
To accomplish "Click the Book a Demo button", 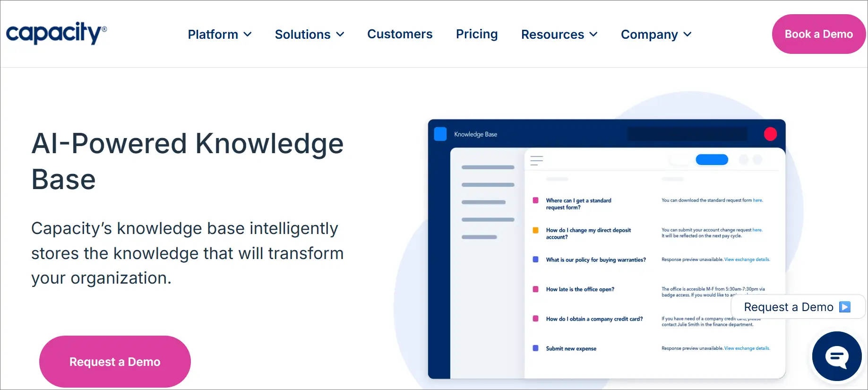I will [x=819, y=34].
